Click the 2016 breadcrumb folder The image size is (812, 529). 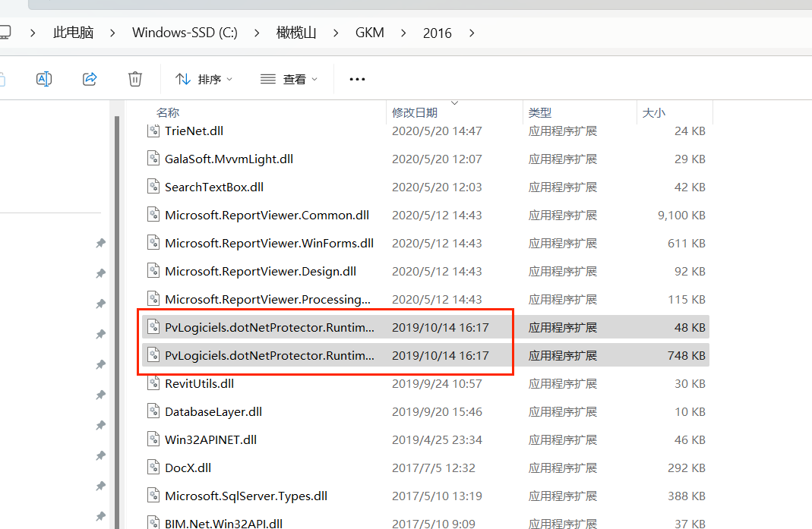[437, 33]
